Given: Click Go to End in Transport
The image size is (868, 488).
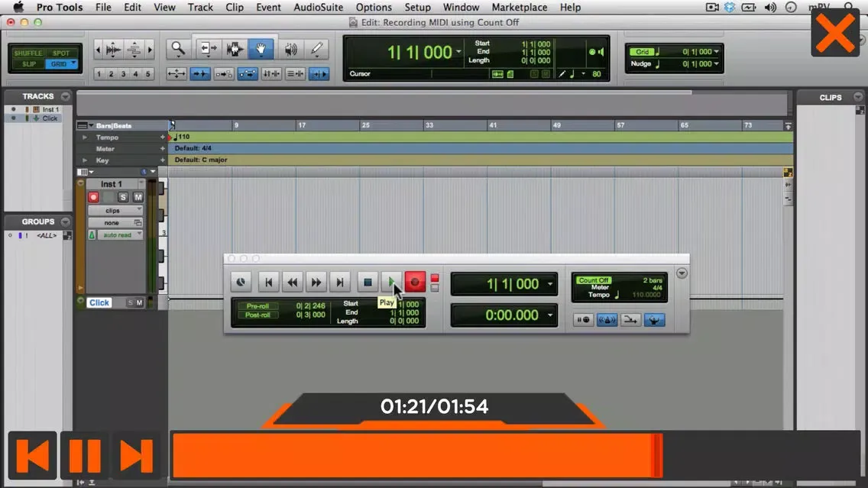Looking at the screenshot, I should (340, 282).
